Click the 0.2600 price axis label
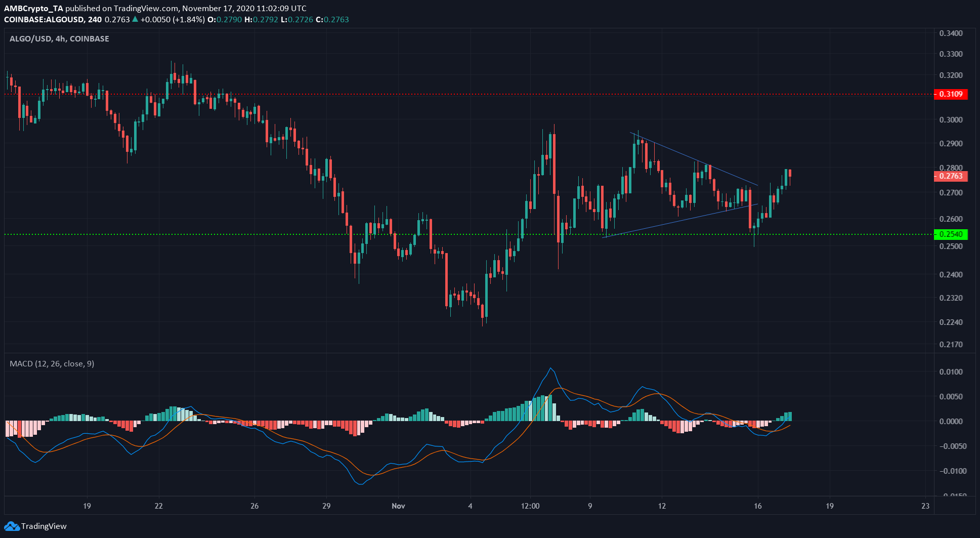Image resolution: width=980 pixels, height=538 pixels. point(951,219)
